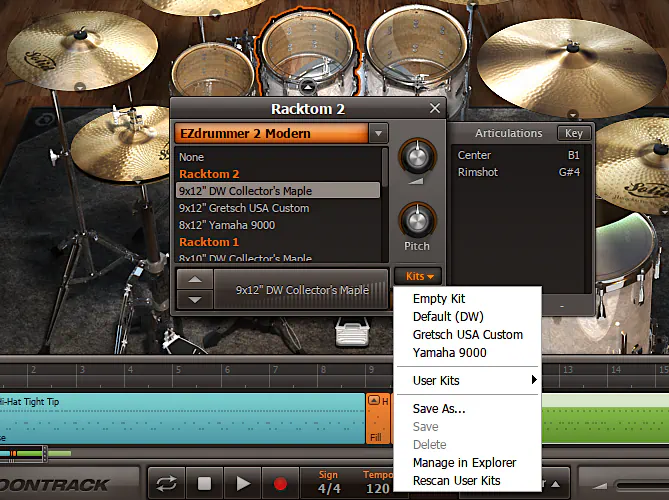
Task: Adjust the Pitch knob
Action: point(417,220)
